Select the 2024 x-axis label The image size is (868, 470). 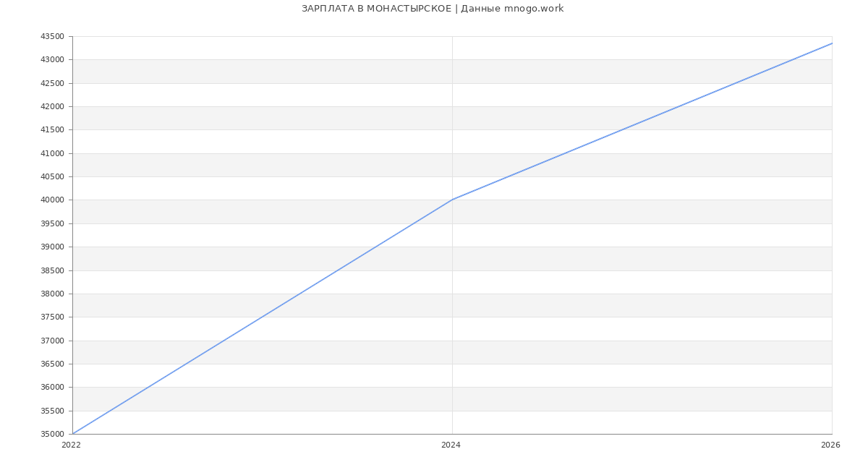[x=451, y=445]
